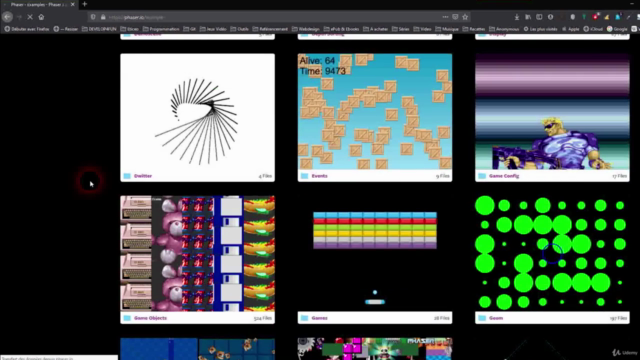Image resolution: width=640 pixels, height=360 pixels.
Task: Open the Game Objects collage thumbnail
Action: click(198, 253)
